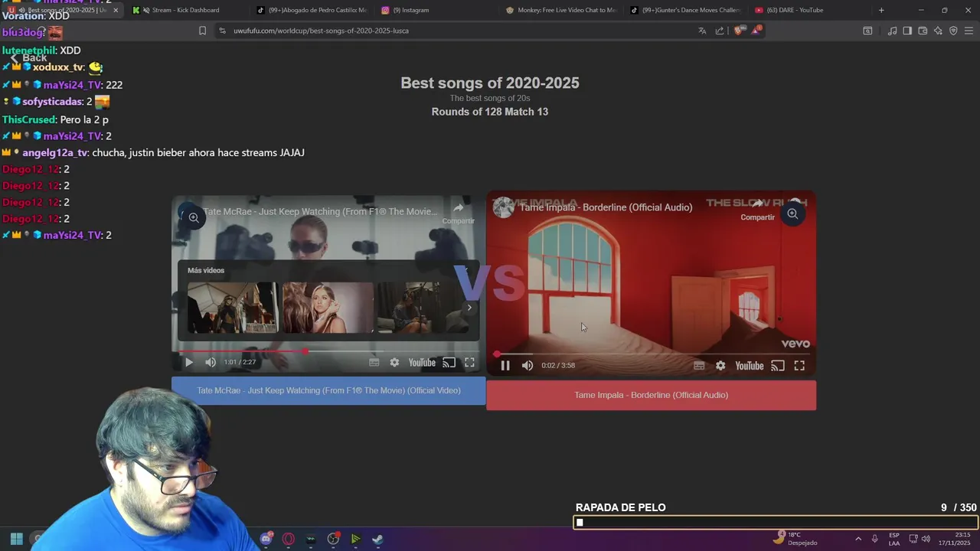Seek on the Tate McRae video progress bar
This screenshot has height=551, width=980.
tap(328, 351)
